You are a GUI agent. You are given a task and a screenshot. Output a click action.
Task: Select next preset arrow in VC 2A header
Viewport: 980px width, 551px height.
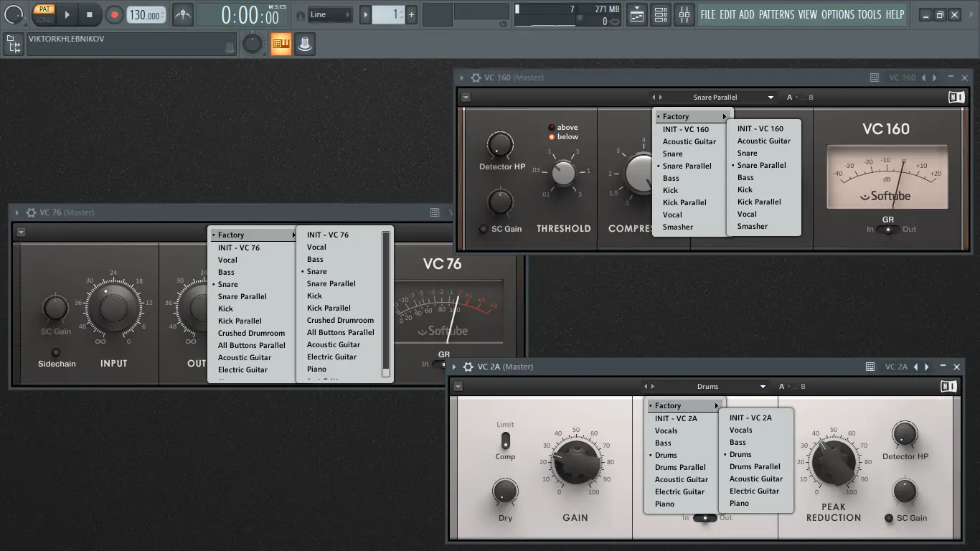click(x=927, y=367)
